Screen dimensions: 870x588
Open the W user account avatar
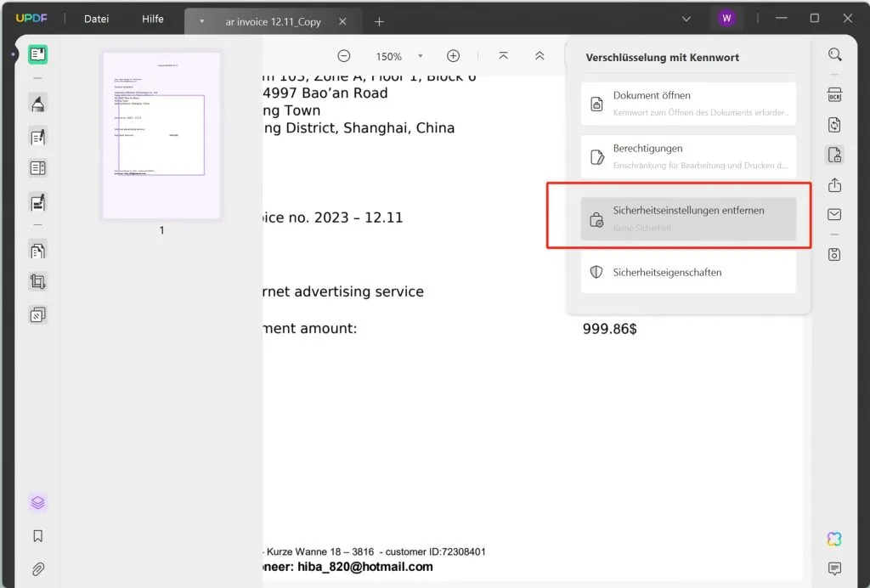(726, 19)
